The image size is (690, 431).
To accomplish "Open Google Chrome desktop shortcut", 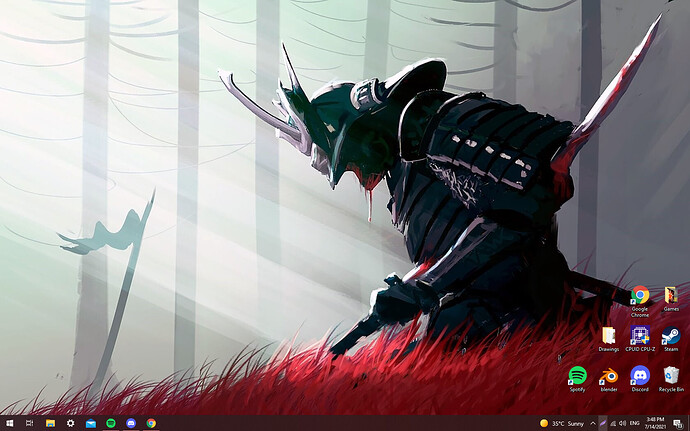I will pyautogui.click(x=640, y=301).
